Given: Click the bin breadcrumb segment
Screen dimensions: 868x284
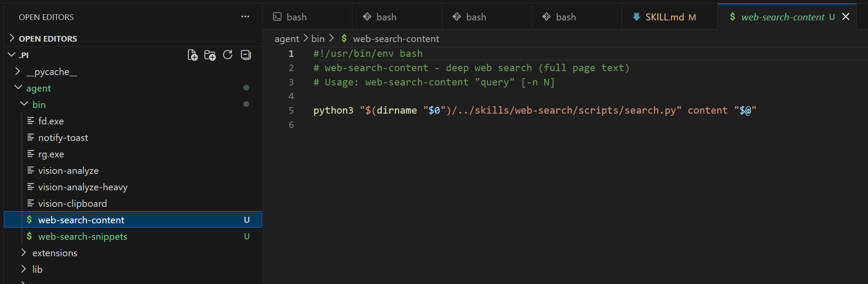Looking at the screenshot, I should tap(318, 39).
